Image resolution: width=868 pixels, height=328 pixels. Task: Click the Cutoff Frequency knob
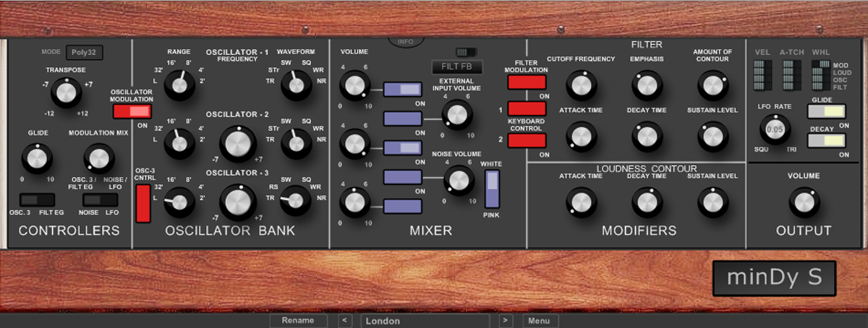pos(579,85)
